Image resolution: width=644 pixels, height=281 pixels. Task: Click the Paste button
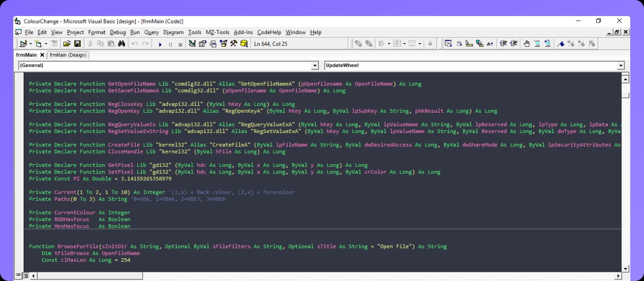tap(111, 44)
